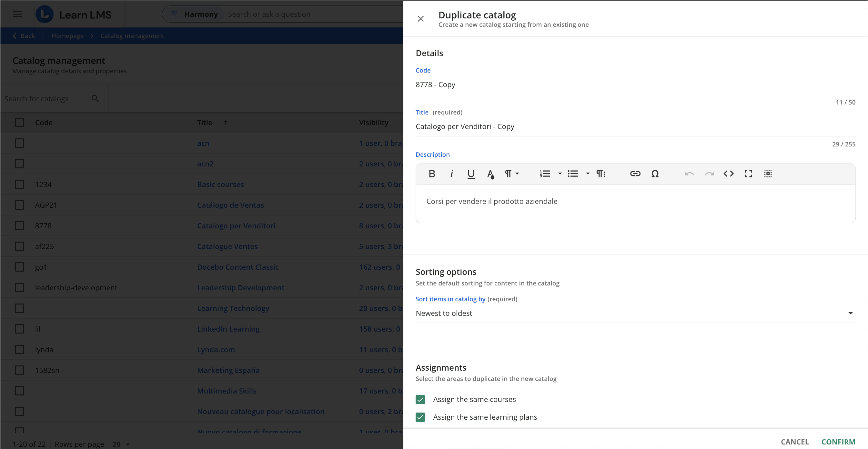The height and width of the screenshot is (449, 868).
Task: Insert a link in the description
Action: tap(635, 174)
